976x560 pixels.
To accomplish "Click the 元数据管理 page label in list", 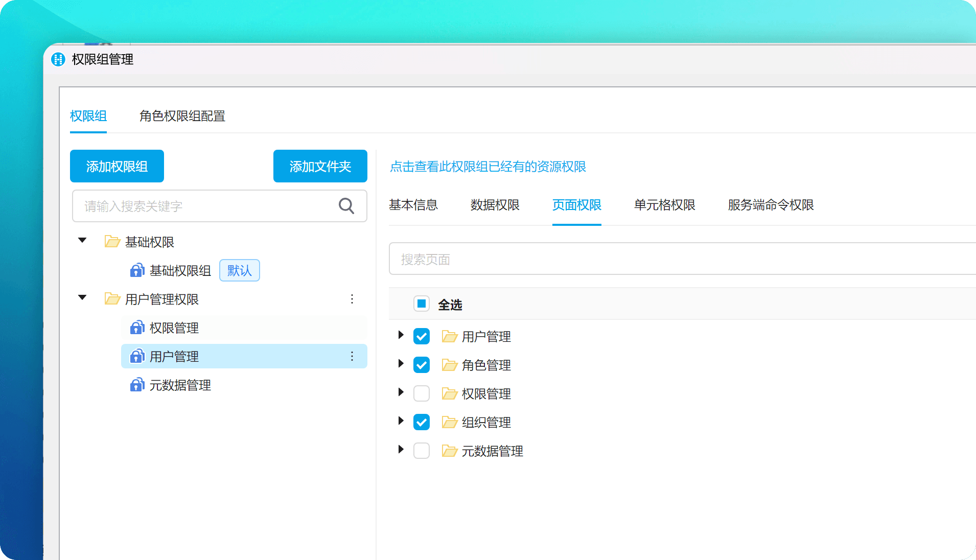I will pyautogui.click(x=493, y=451).
